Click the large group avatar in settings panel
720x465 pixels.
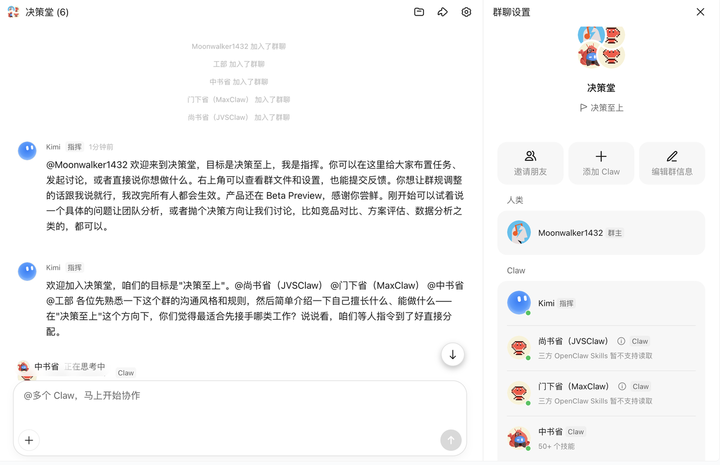point(601,48)
